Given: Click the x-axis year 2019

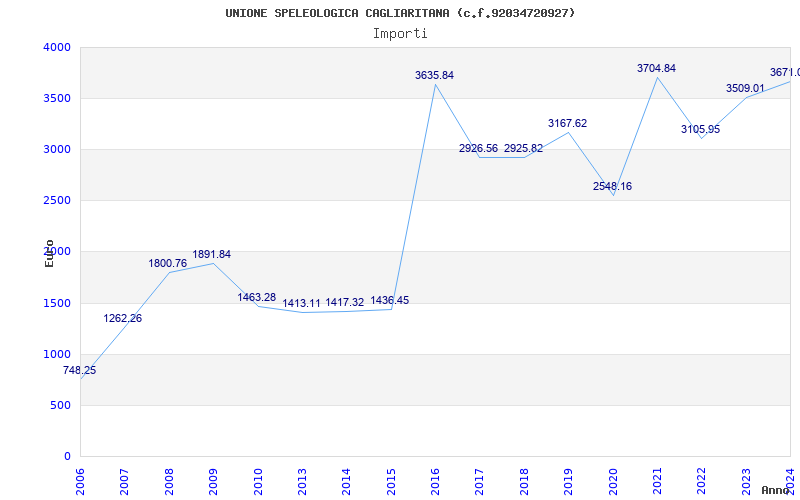Looking at the screenshot, I should [568, 482].
